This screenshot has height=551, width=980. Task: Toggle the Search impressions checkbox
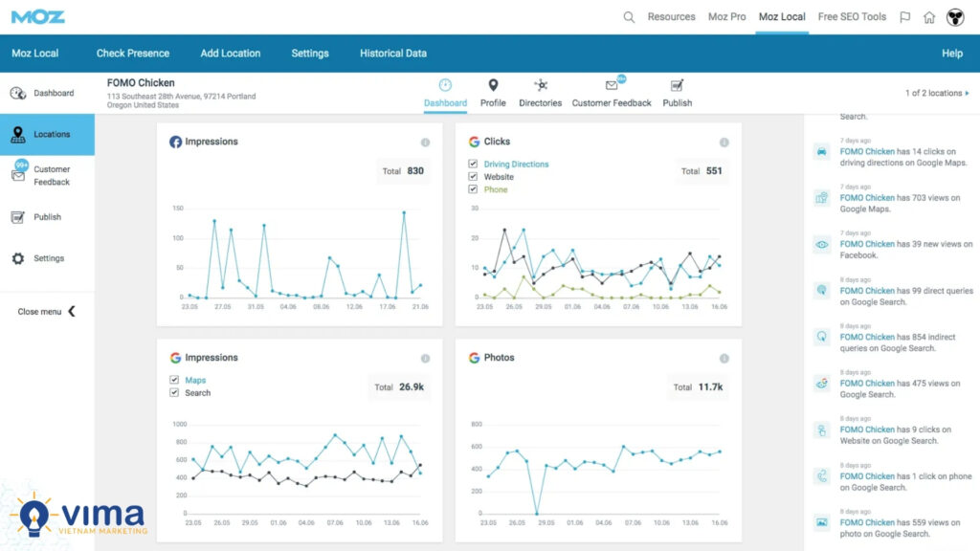174,393
